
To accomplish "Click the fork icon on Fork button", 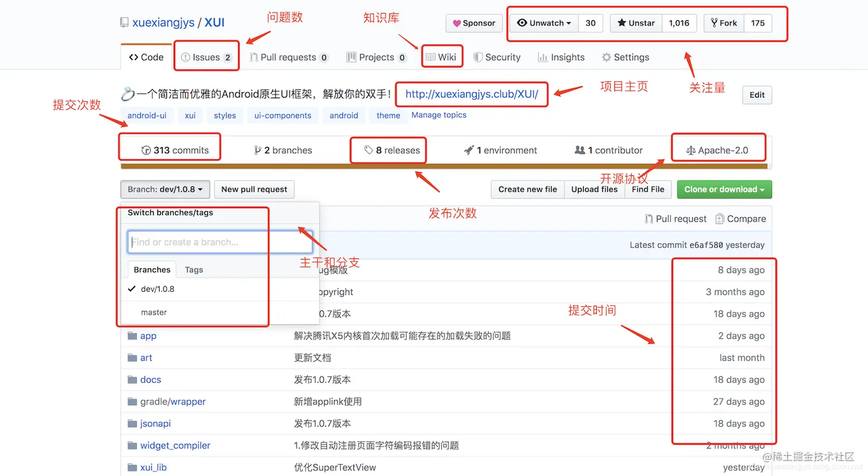I will coord(714,23).
